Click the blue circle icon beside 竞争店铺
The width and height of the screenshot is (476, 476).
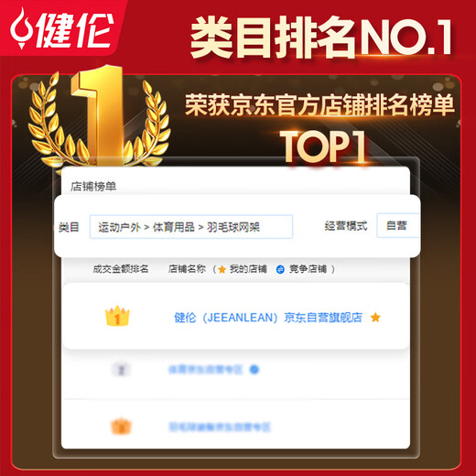click(x=280, y=269)
